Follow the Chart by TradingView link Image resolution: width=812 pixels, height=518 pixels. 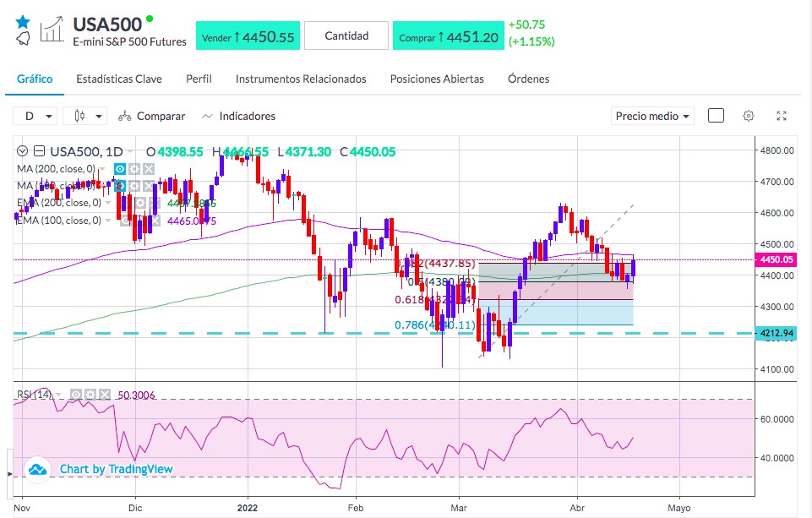point(116,469)
